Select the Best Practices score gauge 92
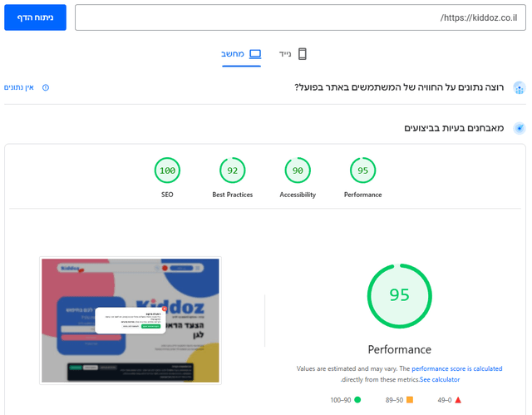 coord(233,171)
